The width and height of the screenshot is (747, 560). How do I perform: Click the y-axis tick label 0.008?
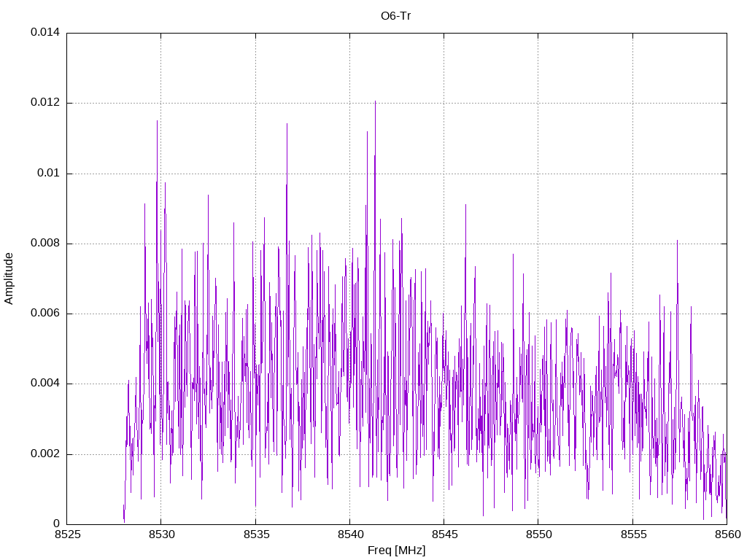coord(45,244)
